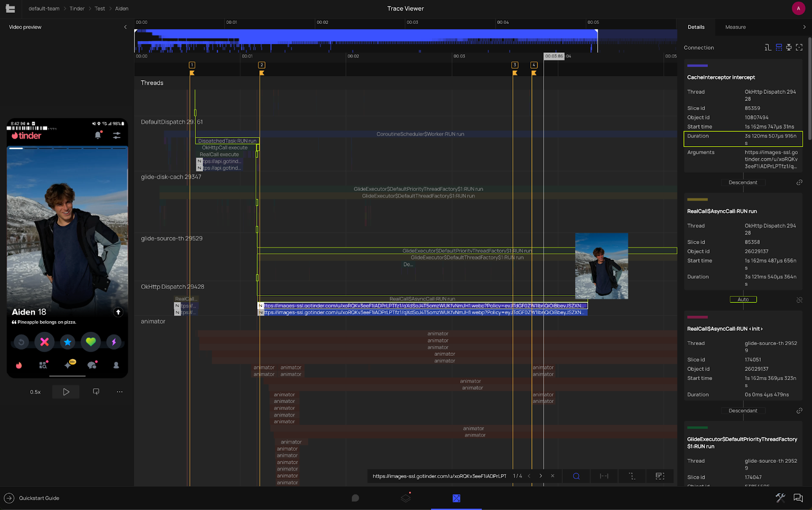Click timeline marker 1
The width and height of the screenshot is (812, 510).
pos(192,65)
